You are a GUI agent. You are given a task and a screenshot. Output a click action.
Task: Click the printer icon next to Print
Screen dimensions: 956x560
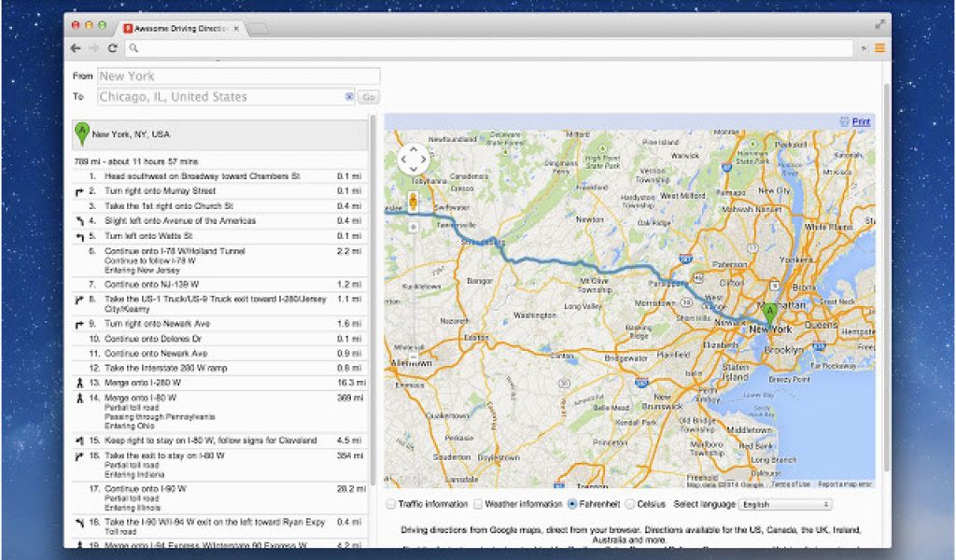[x=844, y=122]
